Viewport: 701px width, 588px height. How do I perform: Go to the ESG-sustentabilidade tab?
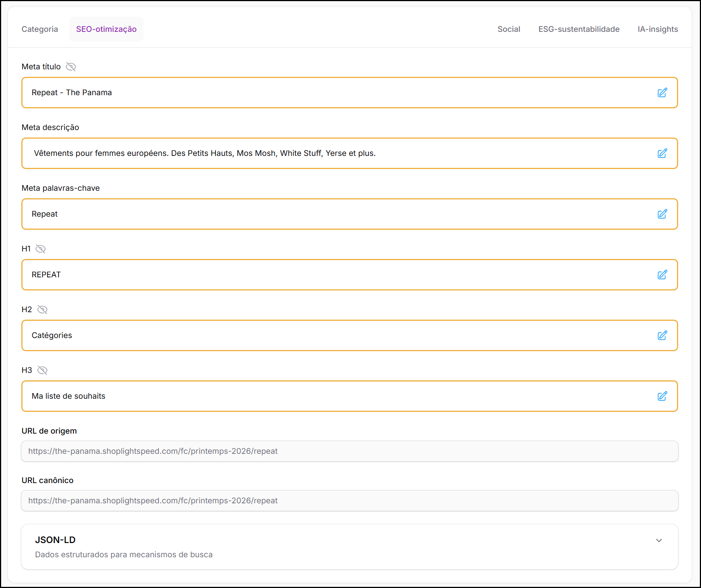click(x=579, y=29)
